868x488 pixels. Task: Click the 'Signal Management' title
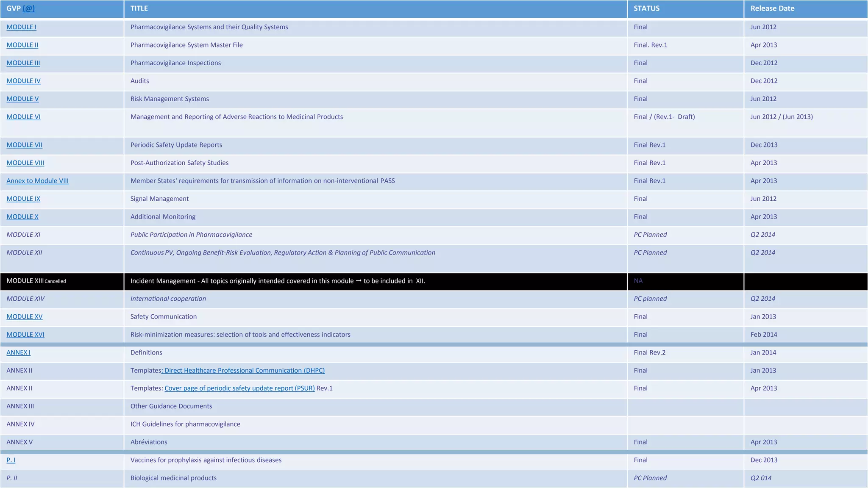point(159,199)
